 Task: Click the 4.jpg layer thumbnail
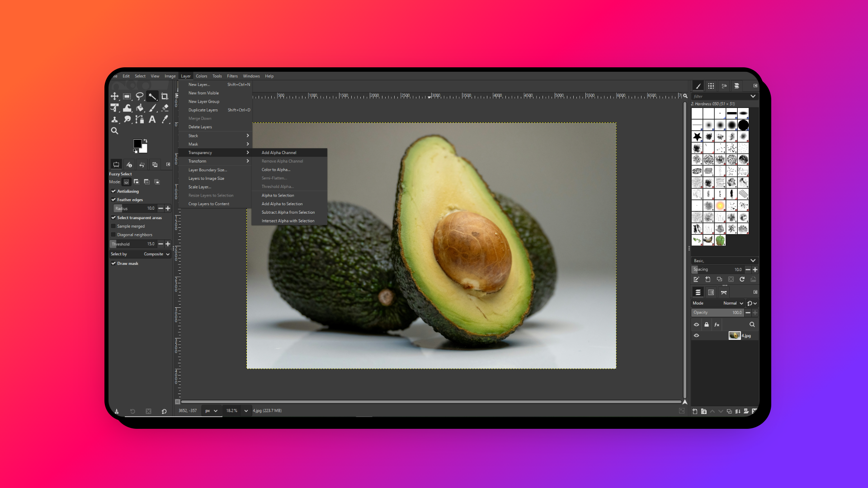pos(734,336)
